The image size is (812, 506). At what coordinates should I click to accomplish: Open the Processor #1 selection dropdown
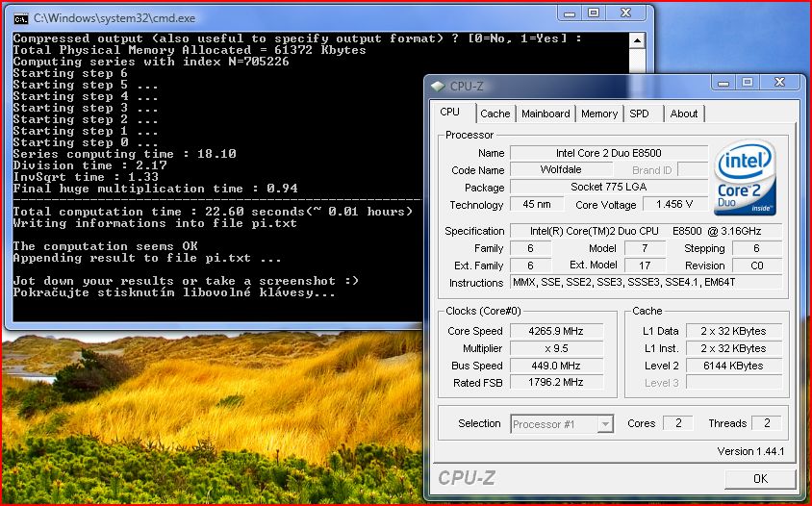coord(604,424)
